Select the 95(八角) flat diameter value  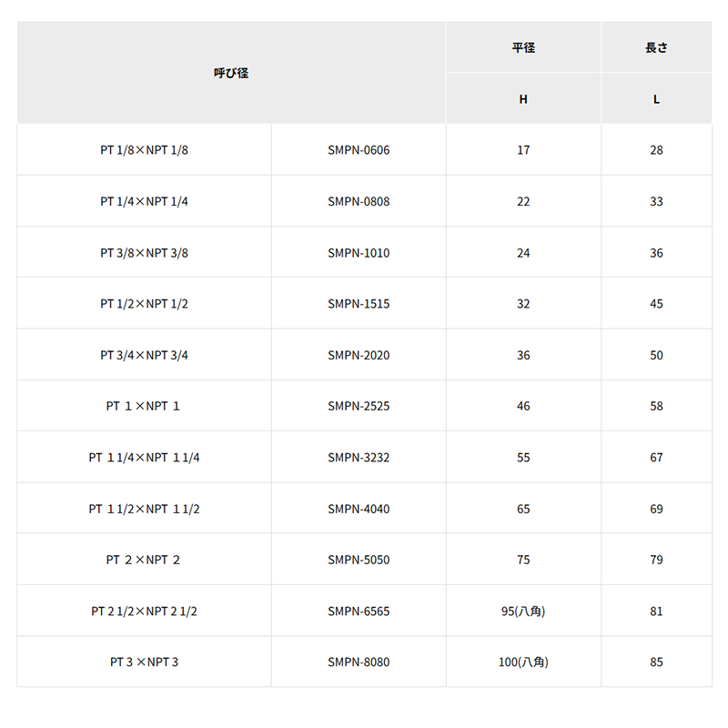click(x=523, y=611)
